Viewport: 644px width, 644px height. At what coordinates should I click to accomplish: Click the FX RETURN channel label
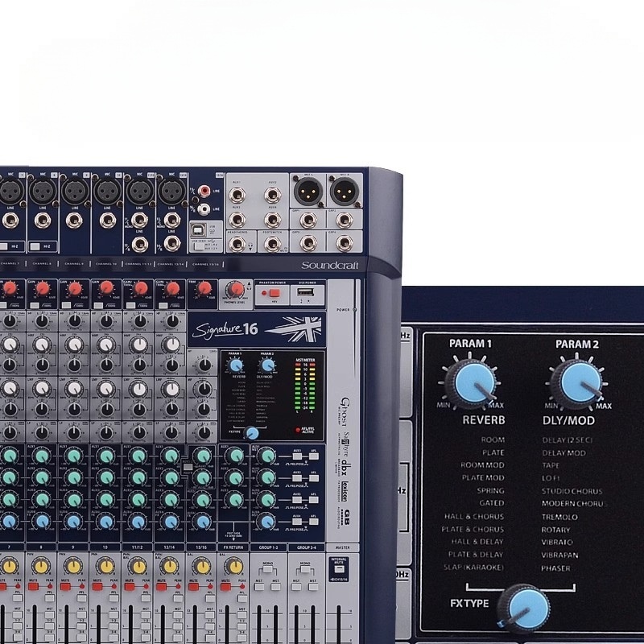point(233,547)
